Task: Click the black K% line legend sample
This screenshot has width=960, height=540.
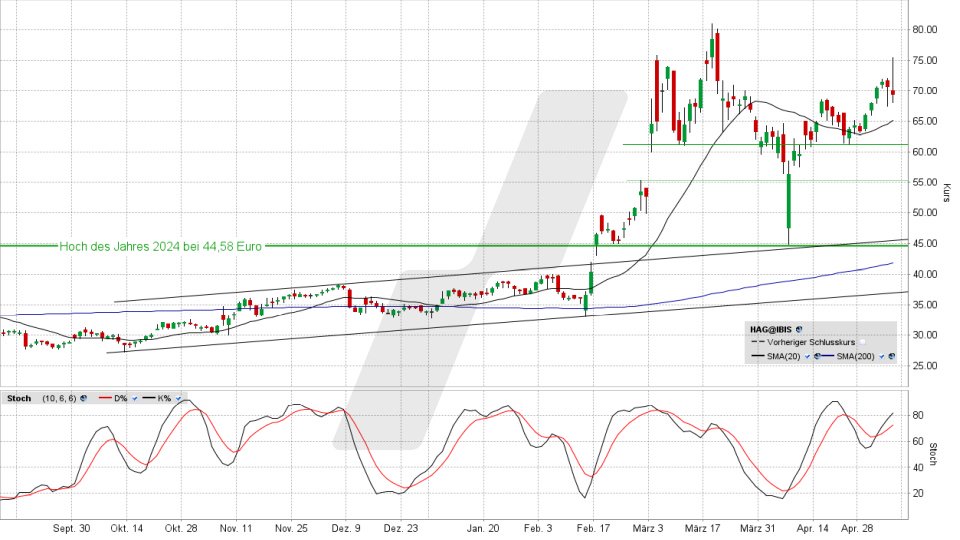Action: coord(149,398)
